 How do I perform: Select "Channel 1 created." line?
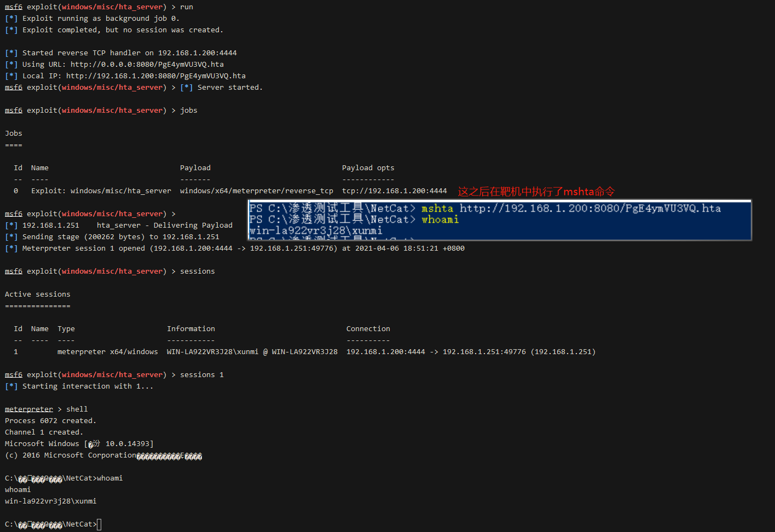coord(44,432)
